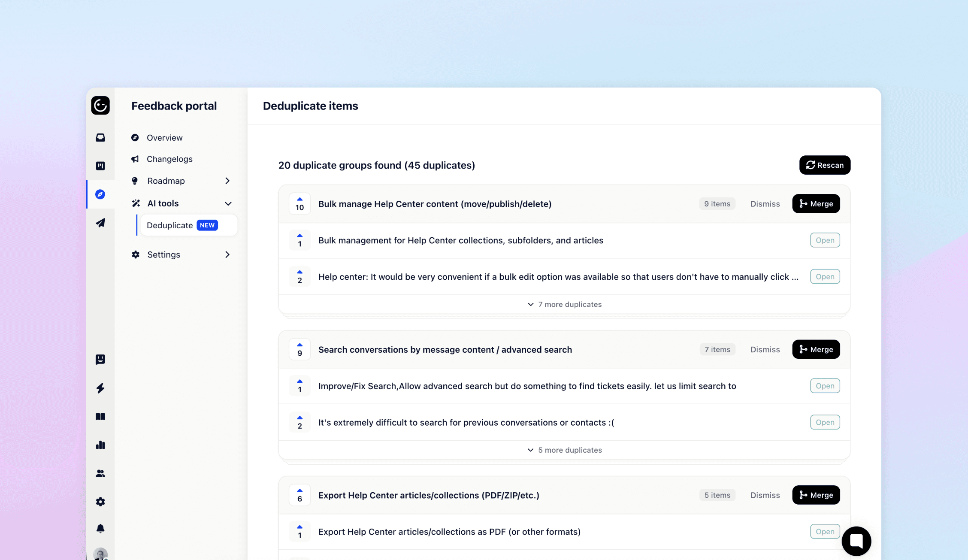
Task: Select 'Deduplicate NEW' in the sidebar
Action: tap(180, 225)
